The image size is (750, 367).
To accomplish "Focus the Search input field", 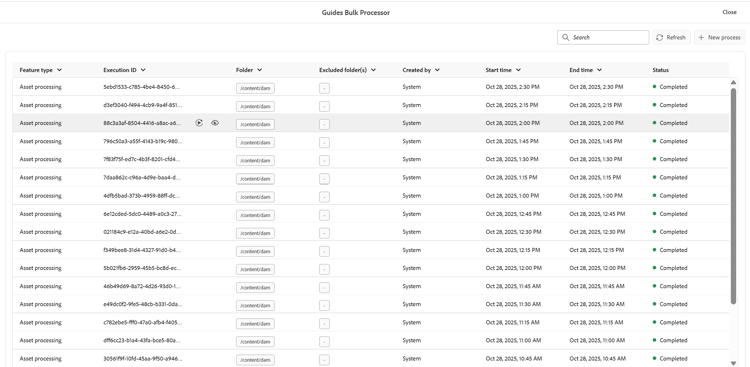I will click(x=603, y=37).
